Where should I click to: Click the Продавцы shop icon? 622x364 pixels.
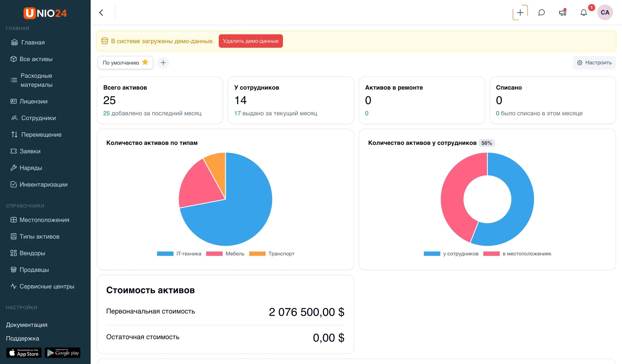(14, 270)
